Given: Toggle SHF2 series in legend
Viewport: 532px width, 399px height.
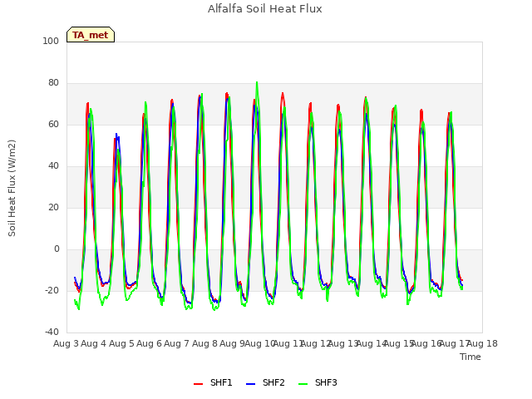Looking at the screenshot, I should (265, 383).
